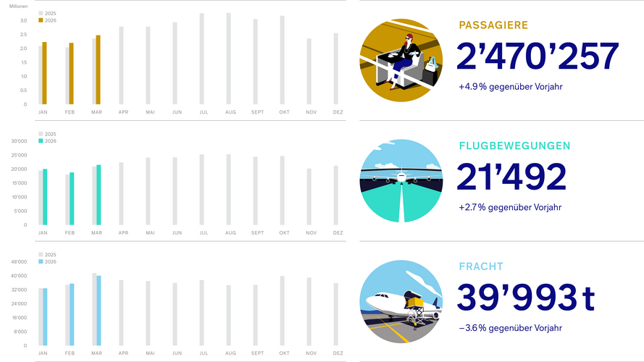Screen dimensions: 644x362
Task: Select the gold January 2026 passenger bar
Action: click(44, 73)
